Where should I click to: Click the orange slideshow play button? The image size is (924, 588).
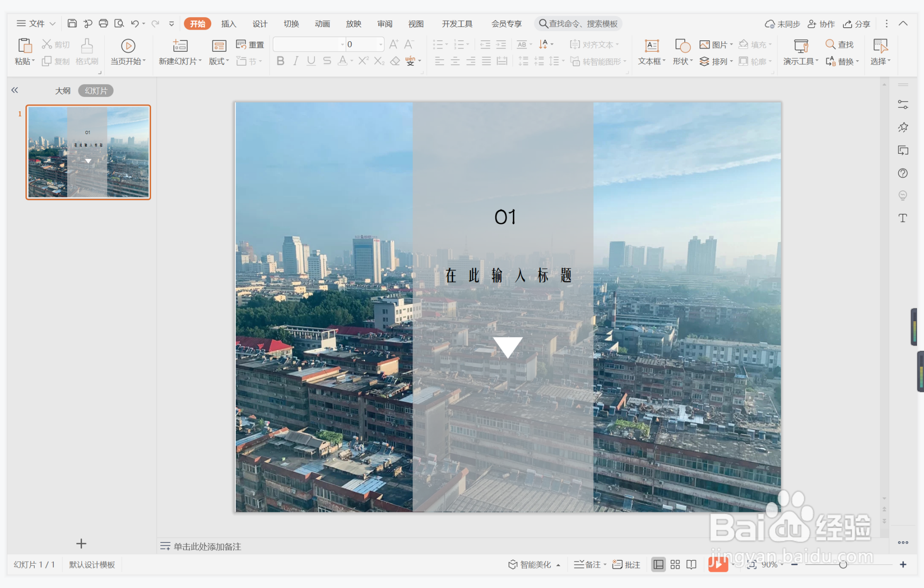point(718,564)
